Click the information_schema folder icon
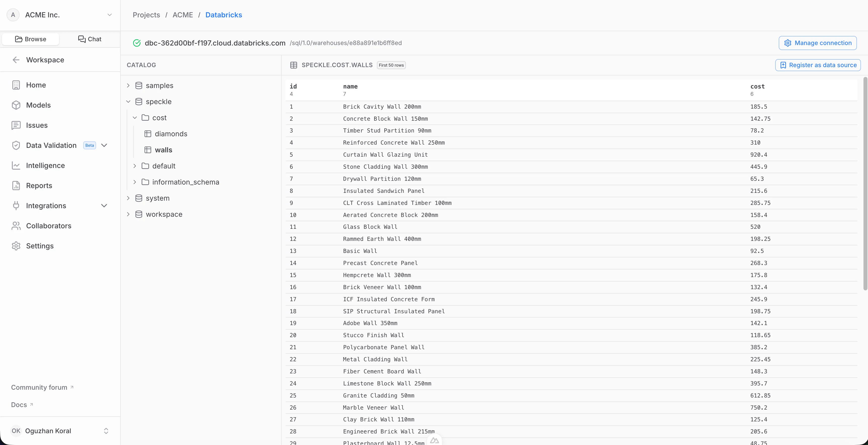 pyautogui.click(x=145, y=182)
